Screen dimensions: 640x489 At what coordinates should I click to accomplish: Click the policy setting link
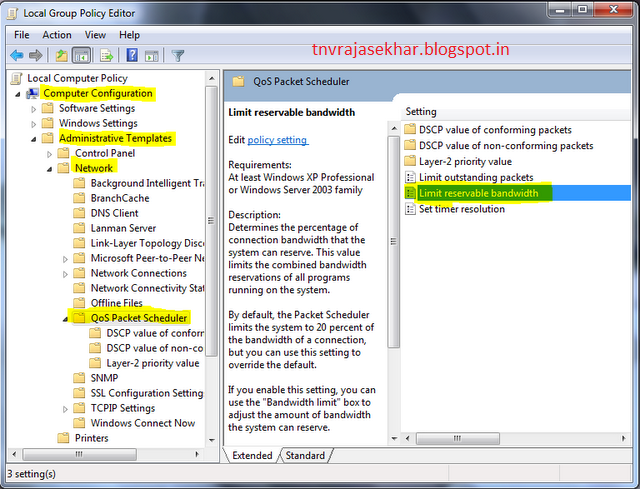coord(278,140)
